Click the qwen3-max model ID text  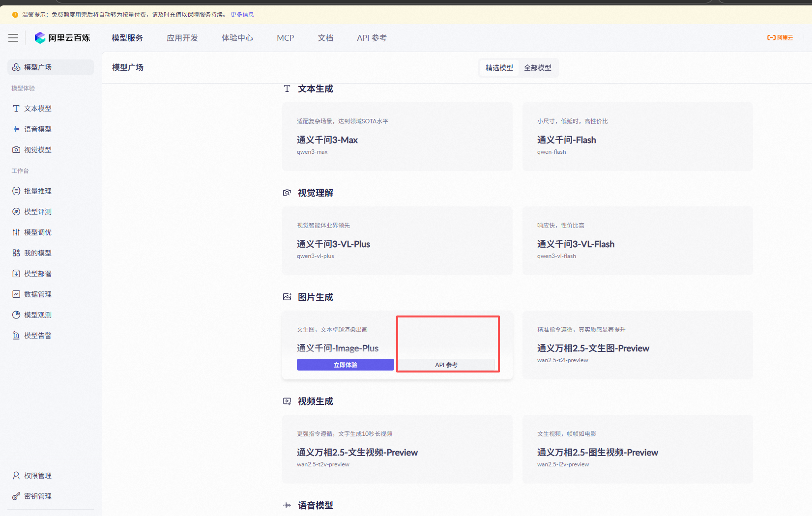point(312,152)
